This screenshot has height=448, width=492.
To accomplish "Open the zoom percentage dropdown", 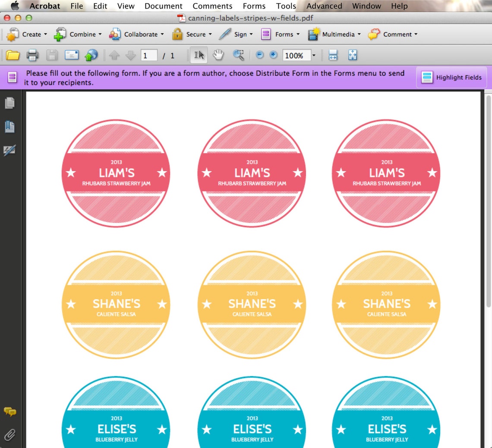I will (314, 55).
